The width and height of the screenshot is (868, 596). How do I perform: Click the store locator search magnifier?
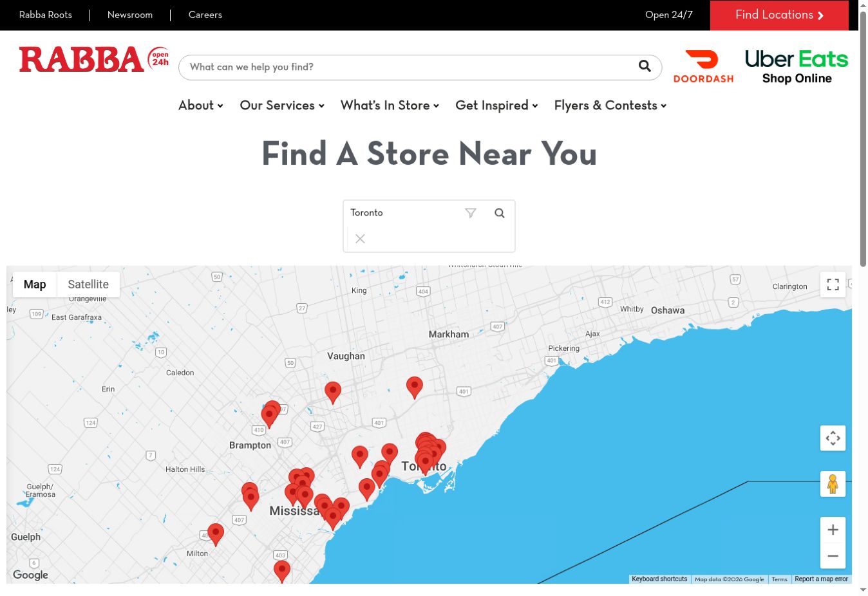(500, 213)
